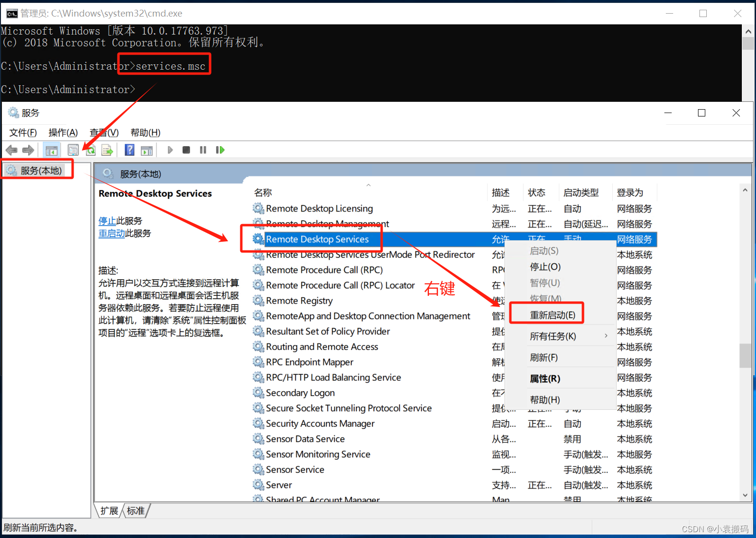
Task: Click the services list scrollbar up arrow
Action: [745, 190]
